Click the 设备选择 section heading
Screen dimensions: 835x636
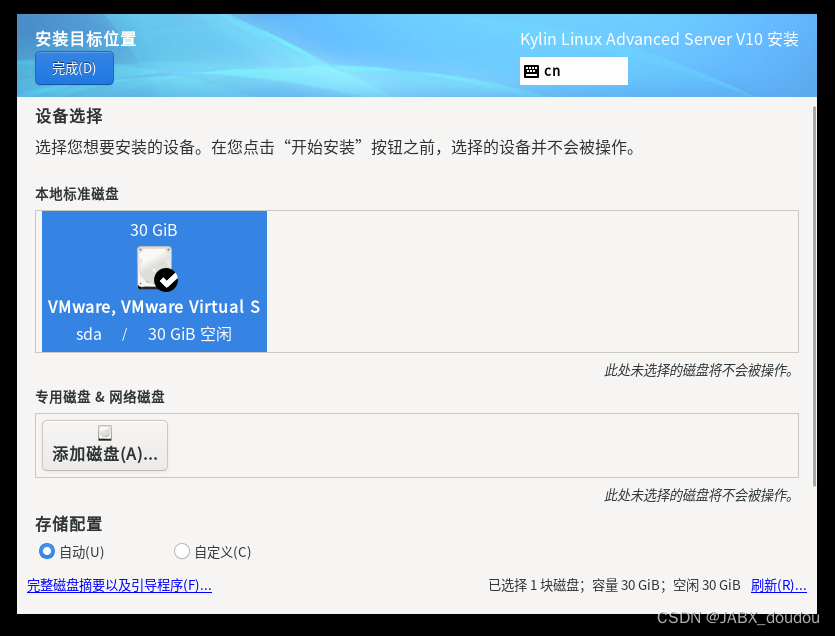click(x=69, y=116)
